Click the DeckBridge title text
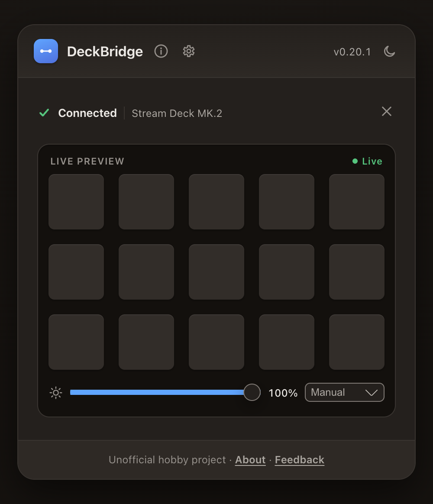 [x=105, y=52]
